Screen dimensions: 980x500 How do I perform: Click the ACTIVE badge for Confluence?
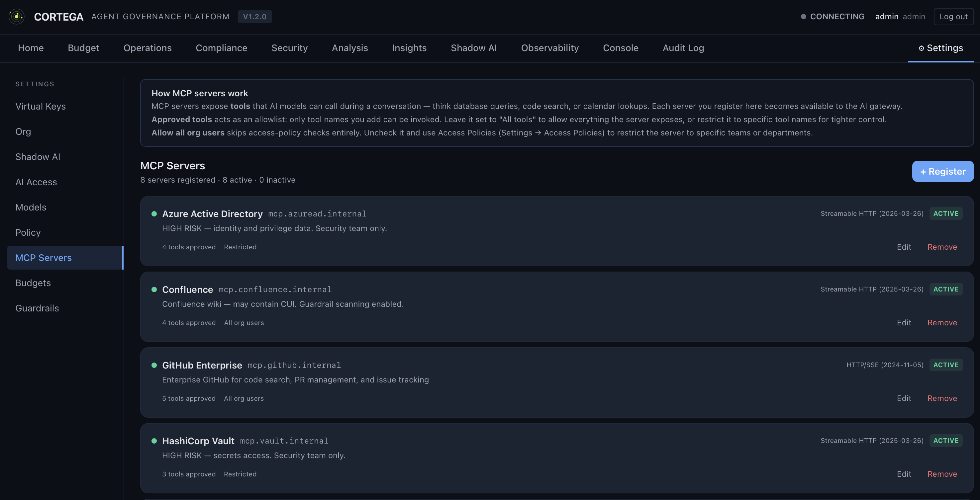pyautogui.click(x=946, y=290)
